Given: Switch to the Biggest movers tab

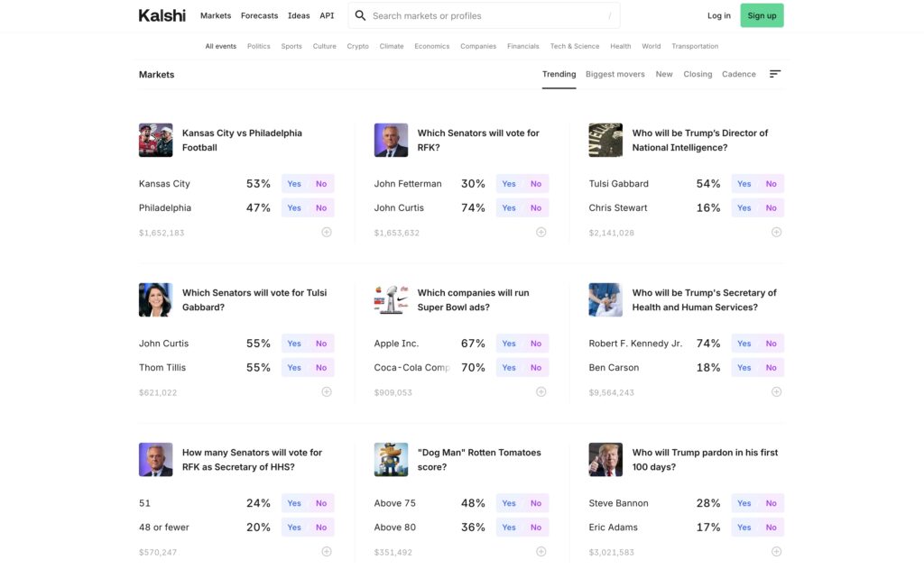Looking at the screenshot, I should (615, 74).
